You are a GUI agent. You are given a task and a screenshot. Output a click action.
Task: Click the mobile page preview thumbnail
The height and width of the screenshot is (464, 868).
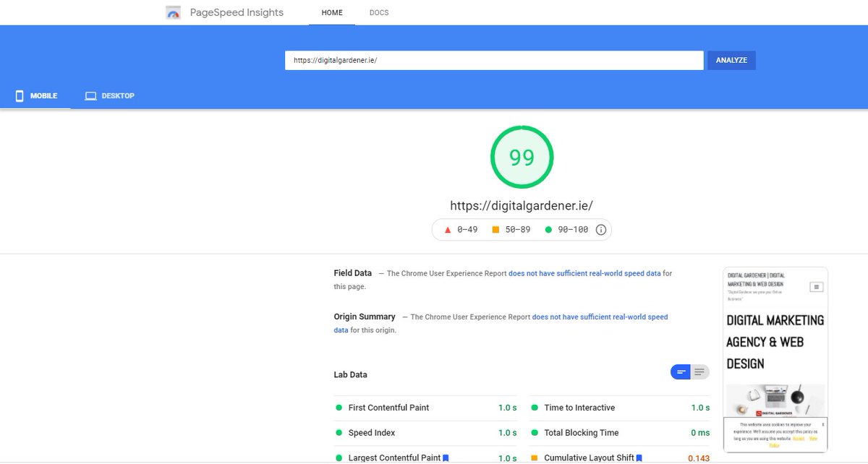pyautogui.click(x=775, y=360)
